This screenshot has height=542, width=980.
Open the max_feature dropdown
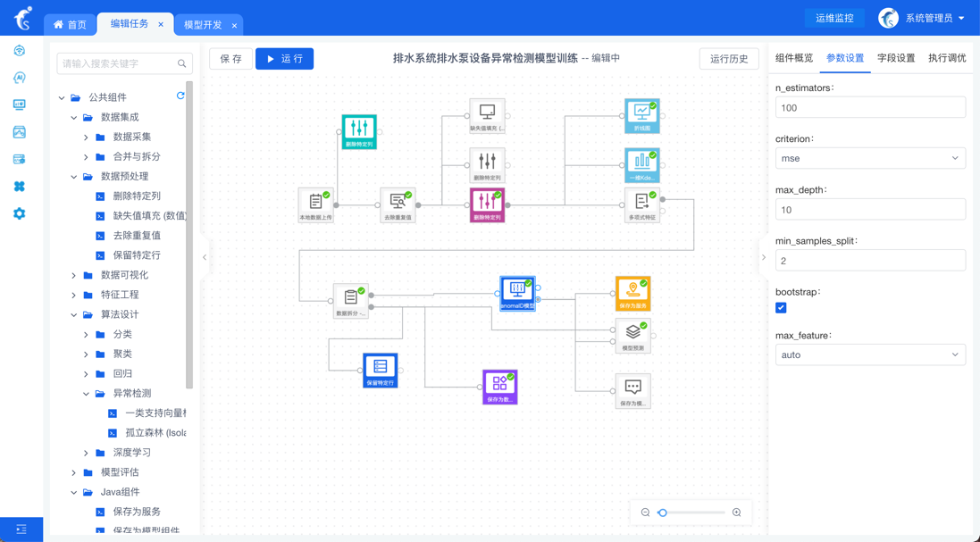click(x=869, y=354)
